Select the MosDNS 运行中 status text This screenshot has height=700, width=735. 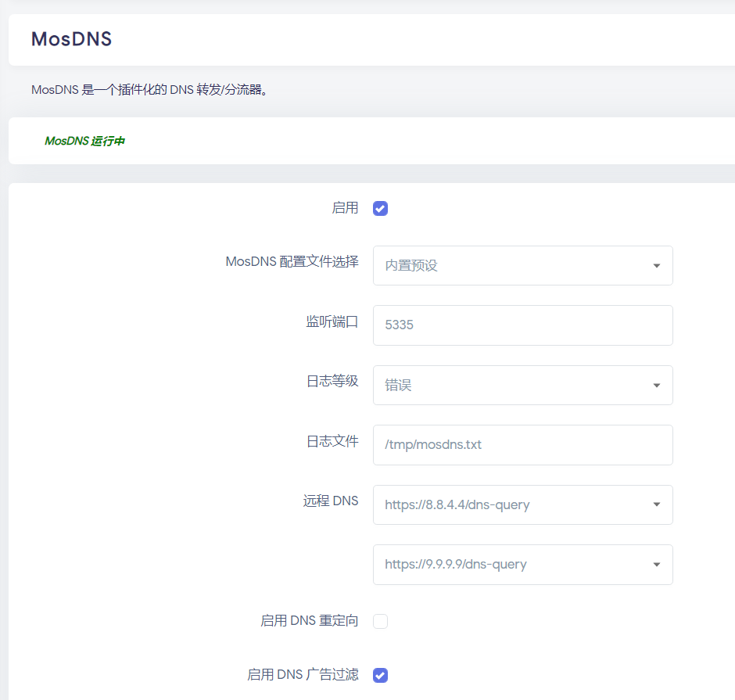84,141
